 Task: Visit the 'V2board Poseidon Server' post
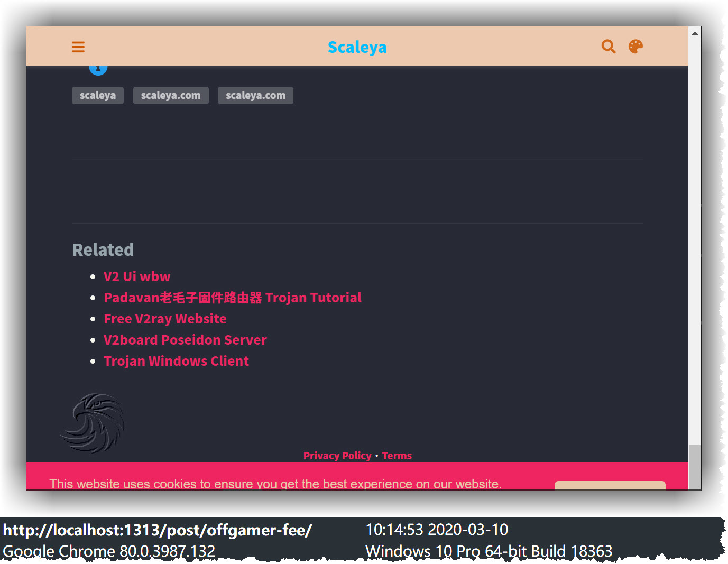click(x=185, y=340)
